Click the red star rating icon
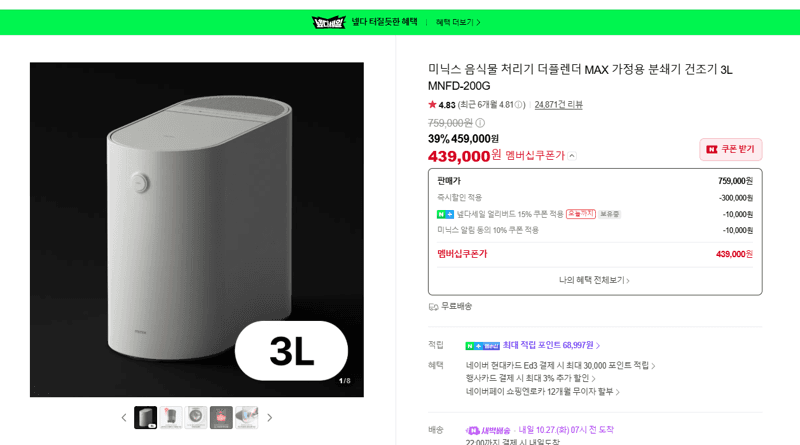Screen dimensions: 800x445 click(433, 105)
